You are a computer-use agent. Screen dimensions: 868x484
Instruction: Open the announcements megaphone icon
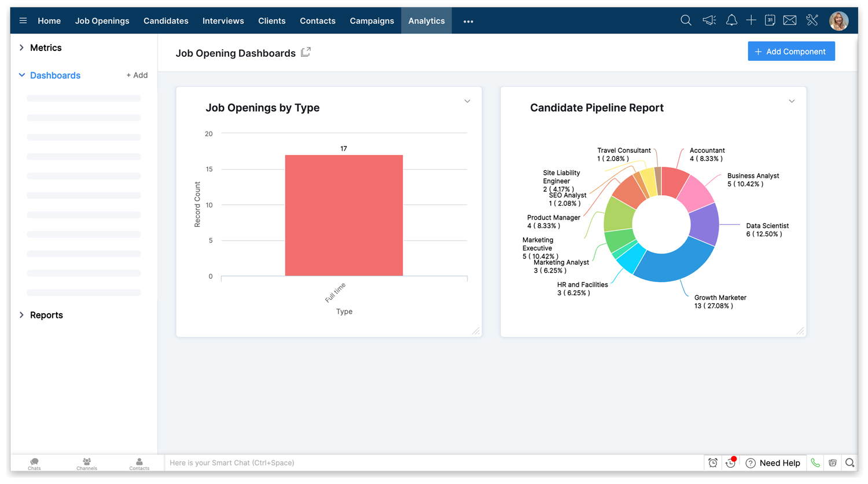coord(709,21)
